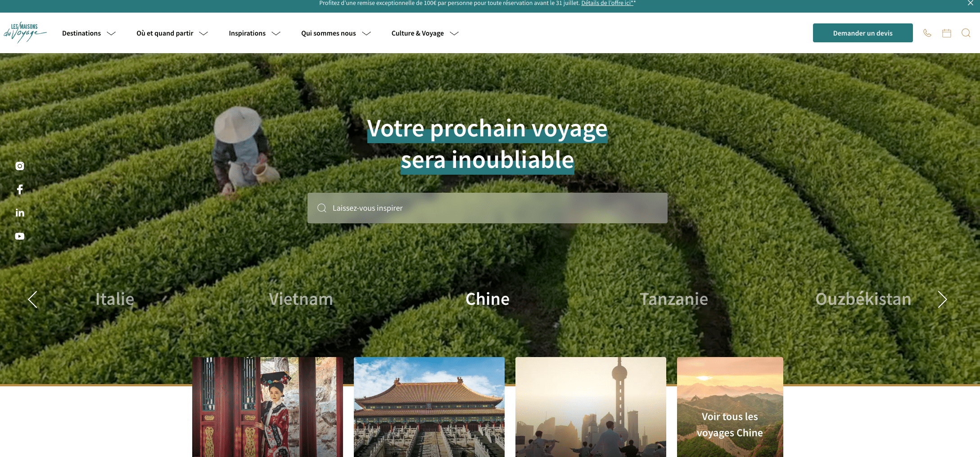Viewport: 980px width, 457px height.
Task: Open the Instagram social link
Action: tap(20, 166)
